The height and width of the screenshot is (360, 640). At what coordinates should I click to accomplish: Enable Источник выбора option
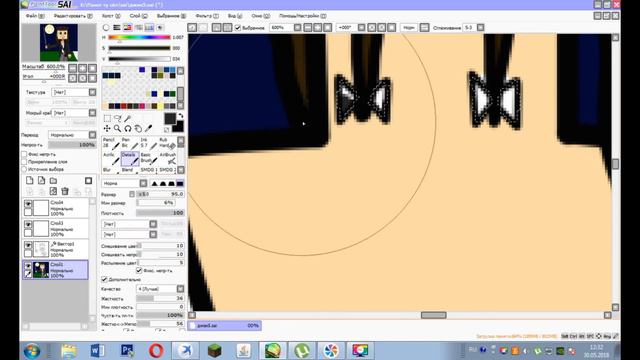click(x=24, y=169)
